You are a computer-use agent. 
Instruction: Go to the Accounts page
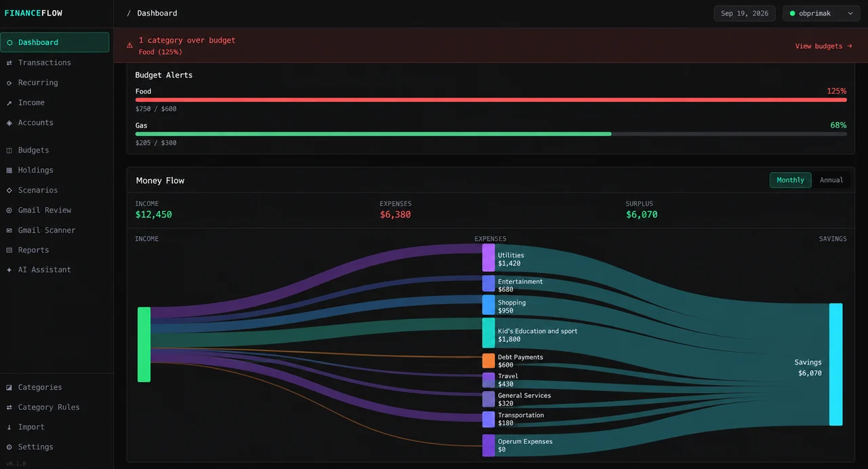[x=55, y=123]
